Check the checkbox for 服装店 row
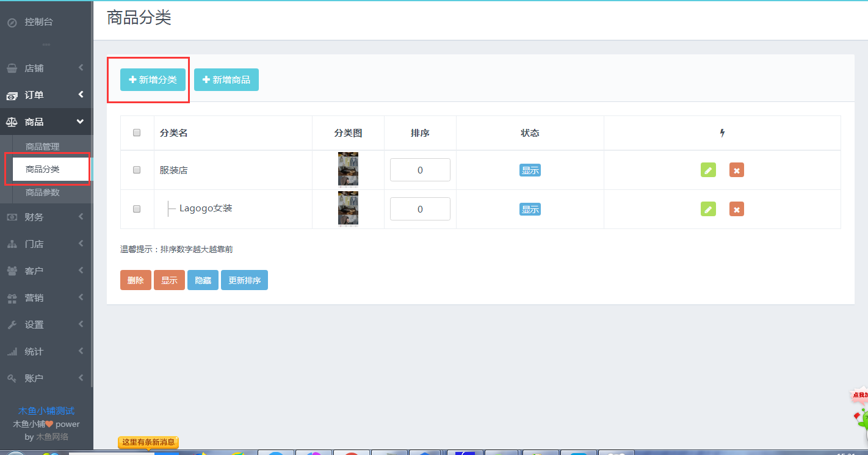This screenshot has height=455, width=868. (137, 170)
